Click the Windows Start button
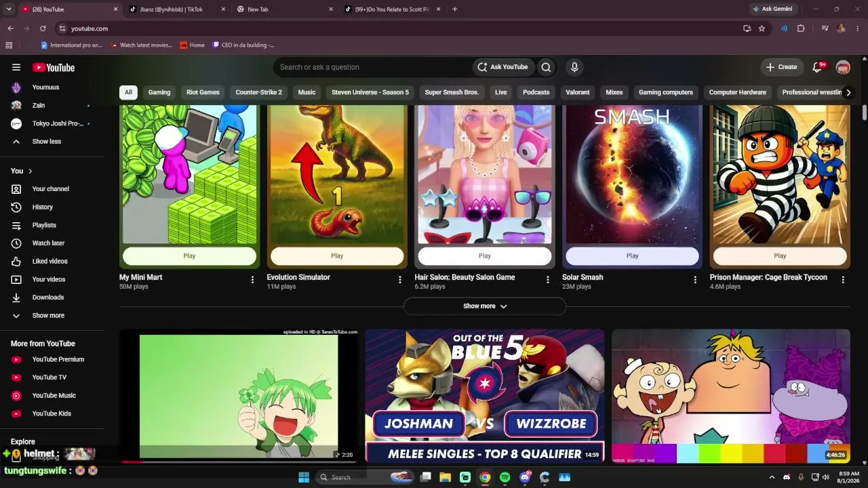This screenshot has width=868, height=488. coord(304,477)
